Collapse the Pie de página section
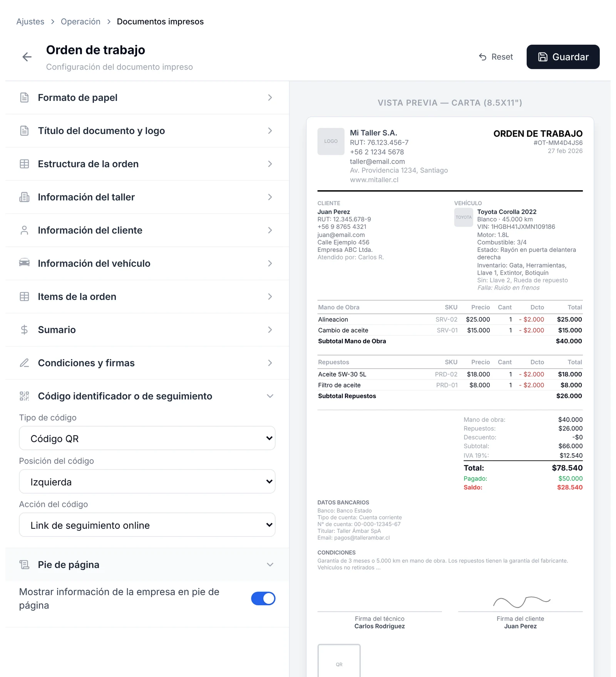The image size is (616, 677). point(147,565)
